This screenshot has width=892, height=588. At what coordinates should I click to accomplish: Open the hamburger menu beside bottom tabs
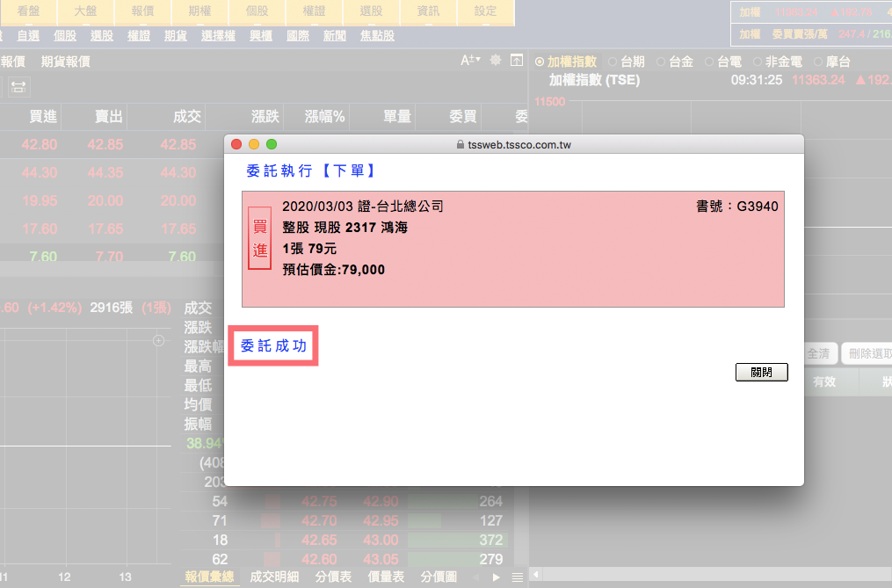[x=517, y=577]
